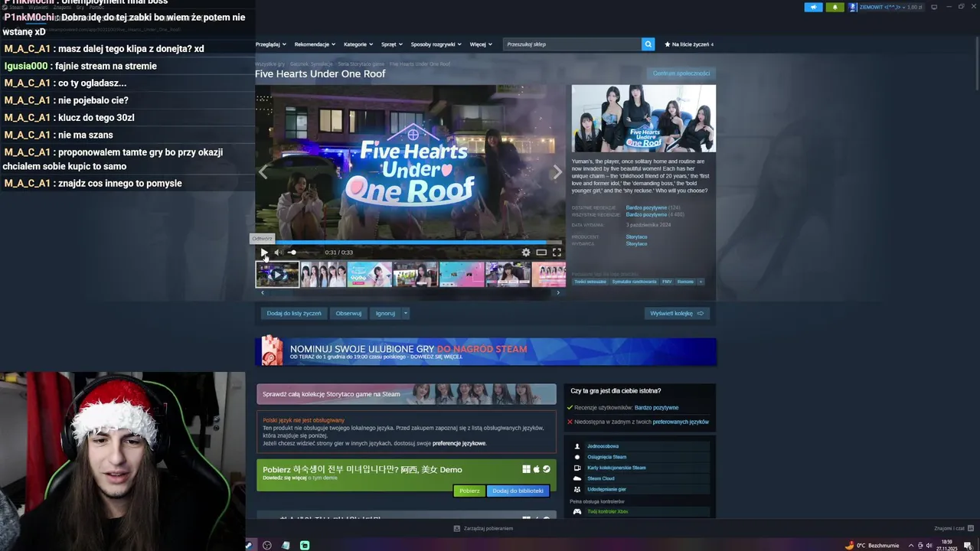Expand the Więcej menu
Image resolution: width=980 pixels, height=551 pixels.
pyautogui.click(x=480, y=44)
